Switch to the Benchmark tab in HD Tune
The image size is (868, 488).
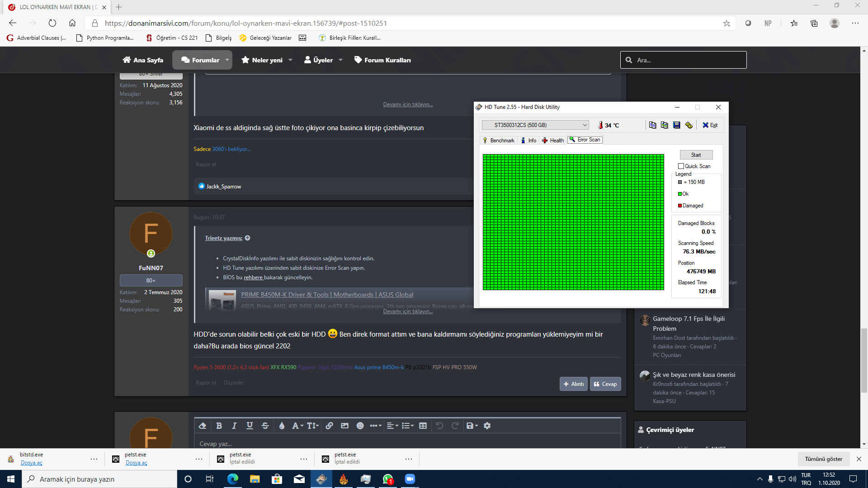pos(499,141)
